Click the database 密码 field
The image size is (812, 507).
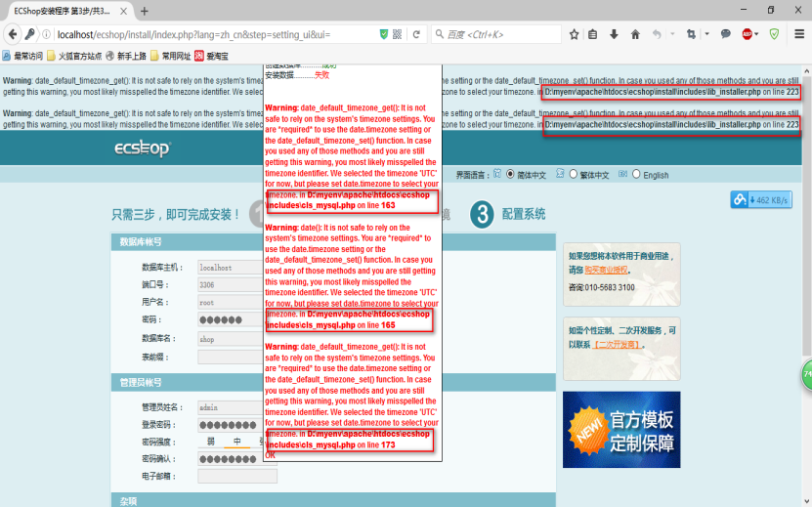click(x=231, y=319)
